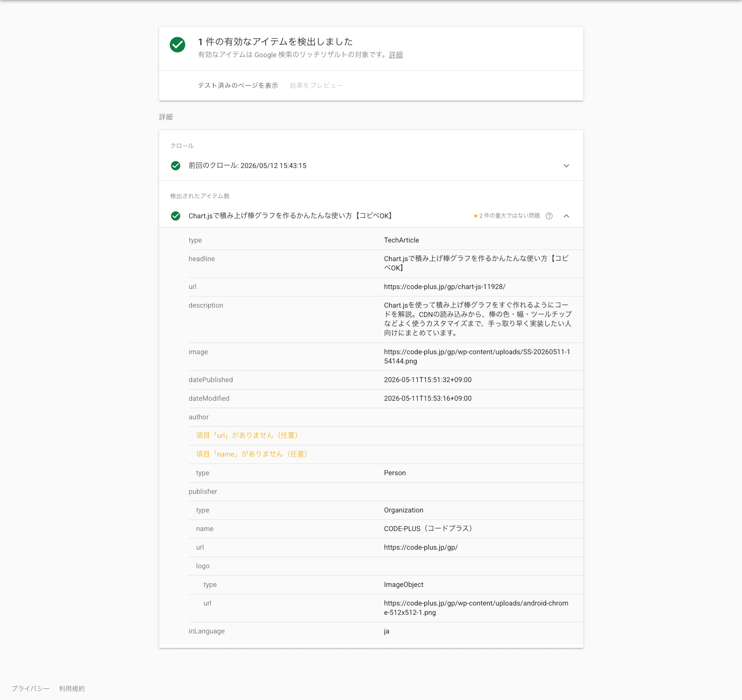The height and width of the screenshot is (700, 742).
Task: Click inLanguage value ja
Action: 387,631
